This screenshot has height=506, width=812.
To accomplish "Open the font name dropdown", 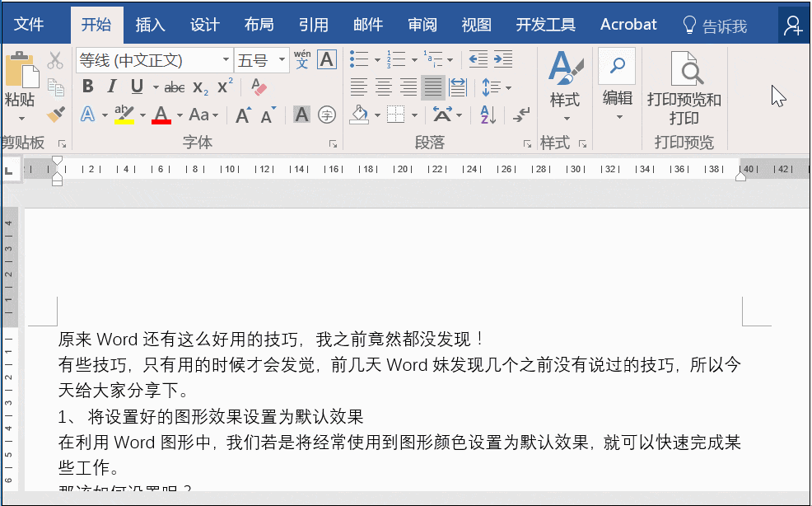I will click(226, 60).
